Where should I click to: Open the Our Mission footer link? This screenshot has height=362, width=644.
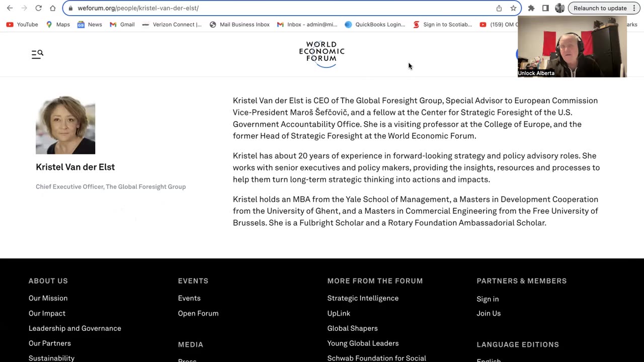point(48,298)
